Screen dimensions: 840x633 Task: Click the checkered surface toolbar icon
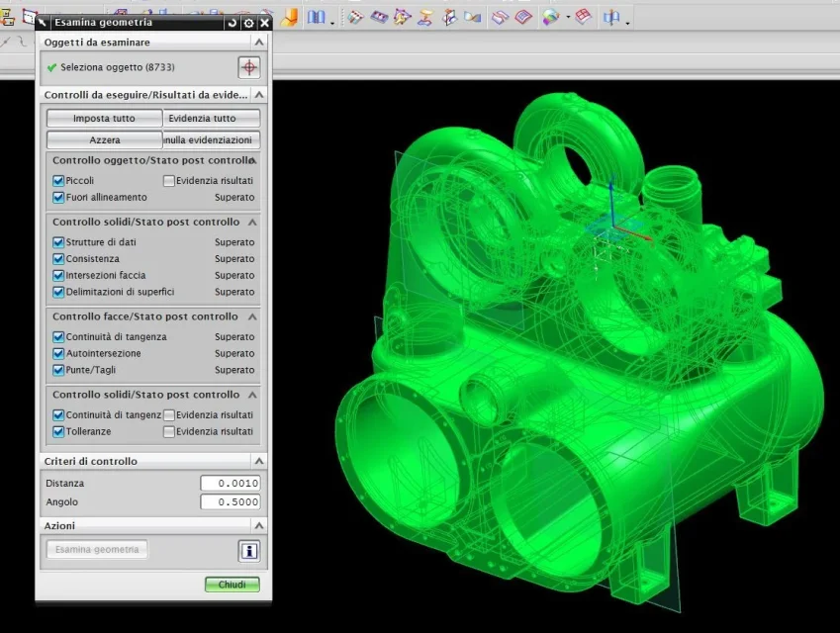pyautogui.click(x=355, y=18)
